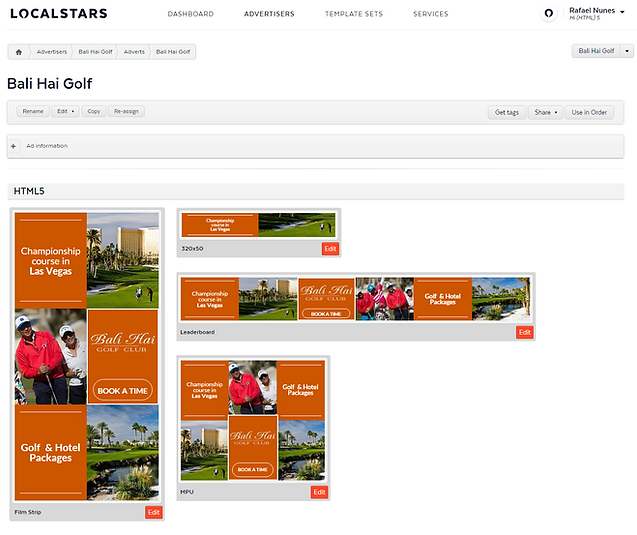Click the circular user avatar icon
637x535 pixels.
[x=548, y=13]
